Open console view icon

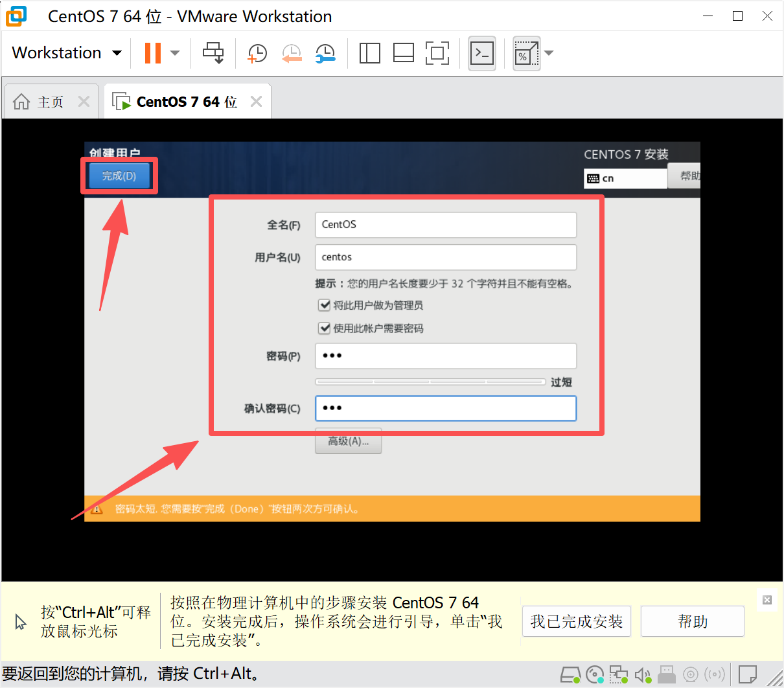pyautogui.click(x=482, y=53)
